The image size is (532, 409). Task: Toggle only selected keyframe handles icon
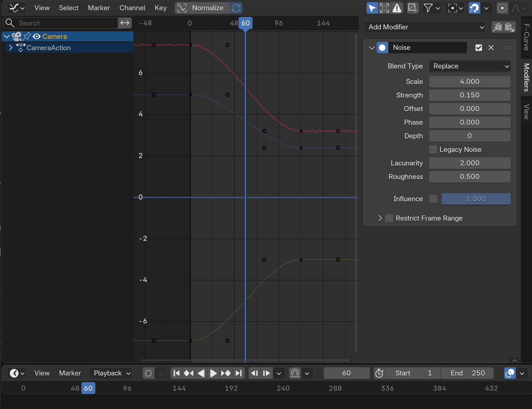pyautogui.click(x=384, y=8)
